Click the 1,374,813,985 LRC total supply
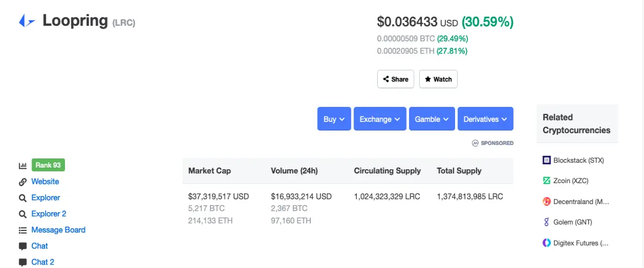Image resolution: width=644 pixels, height=268 pixels. (x=470, y=197)
